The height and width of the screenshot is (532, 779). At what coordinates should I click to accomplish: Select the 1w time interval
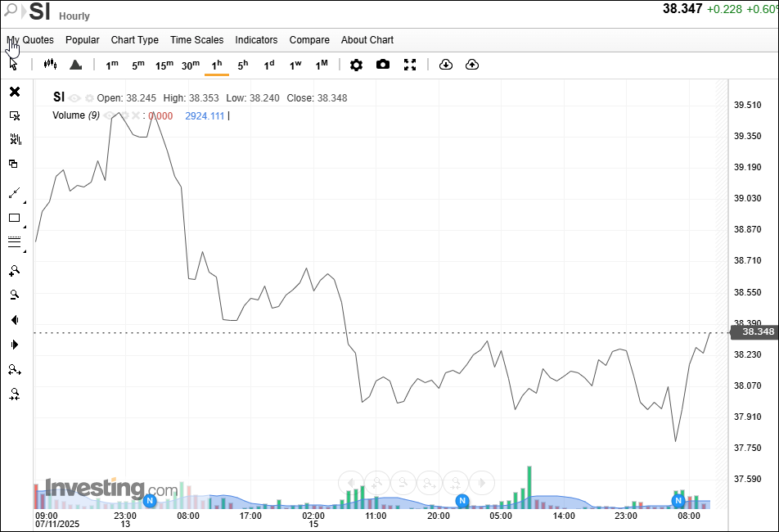tap(295, 65)
